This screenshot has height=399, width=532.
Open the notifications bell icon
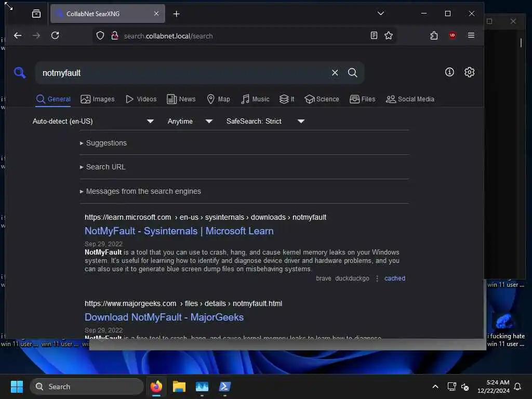(x=518, y=387)
